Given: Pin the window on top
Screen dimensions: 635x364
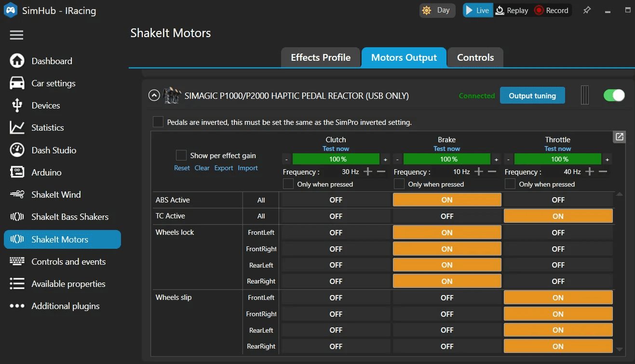Looking at the screenshot, I should (587, 10).
